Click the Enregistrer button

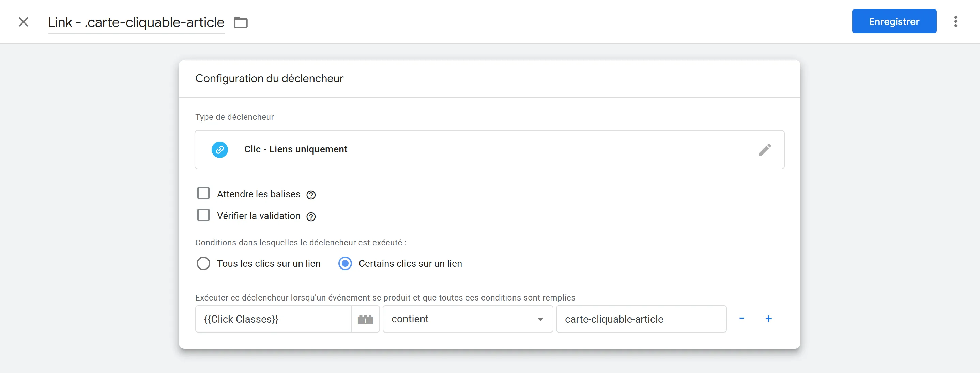tap(894, 21)
